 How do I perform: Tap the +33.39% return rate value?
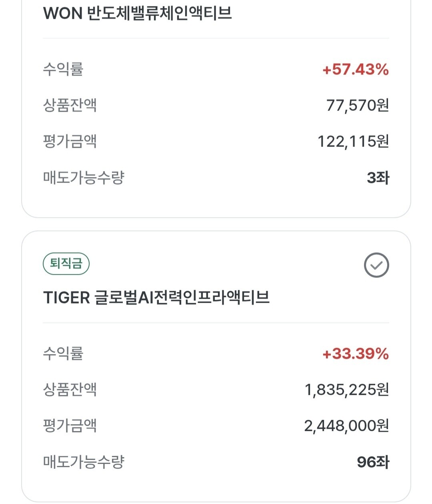coord(356,354)
